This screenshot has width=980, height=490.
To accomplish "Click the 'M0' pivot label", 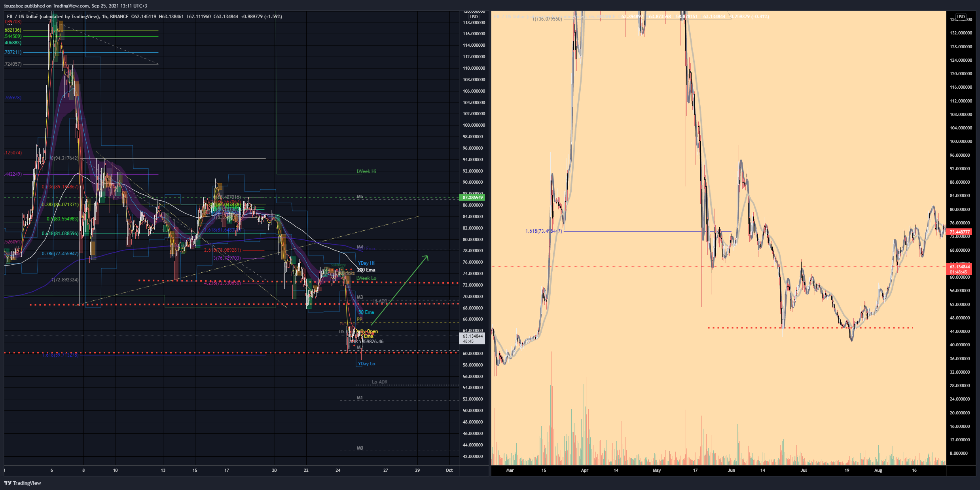I will [360, 448].
